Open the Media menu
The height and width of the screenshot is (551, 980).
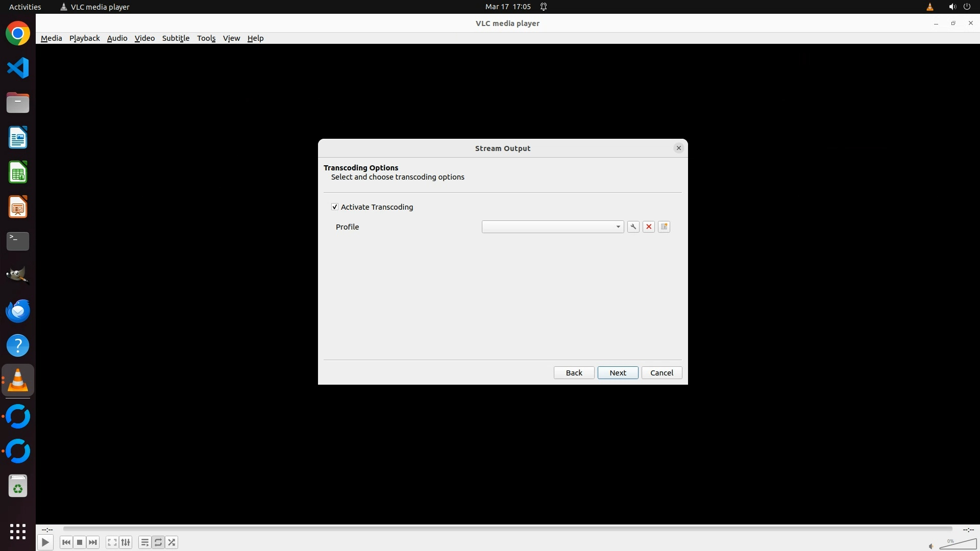(51, 38)
